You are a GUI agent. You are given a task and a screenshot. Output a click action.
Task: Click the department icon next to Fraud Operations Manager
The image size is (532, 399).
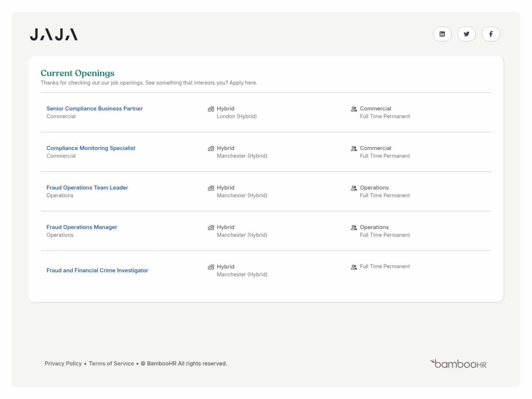coord(354,227)
